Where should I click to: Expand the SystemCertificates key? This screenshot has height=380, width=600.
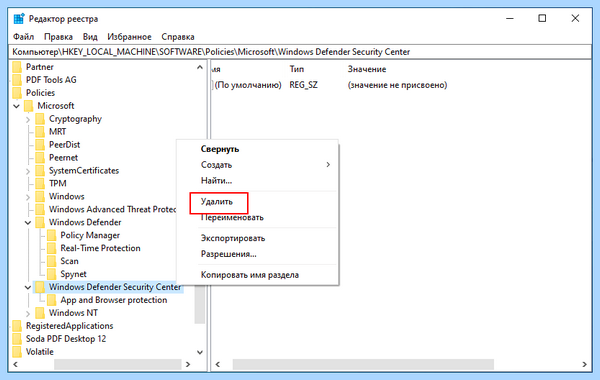pos(28,171)
